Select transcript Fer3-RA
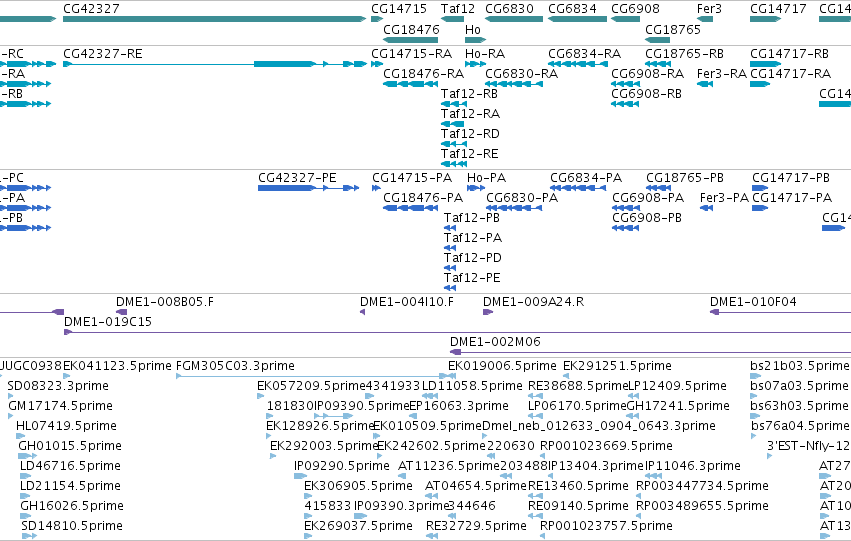The height and width of the screenshot is (541, 851). tap(722, 74)
